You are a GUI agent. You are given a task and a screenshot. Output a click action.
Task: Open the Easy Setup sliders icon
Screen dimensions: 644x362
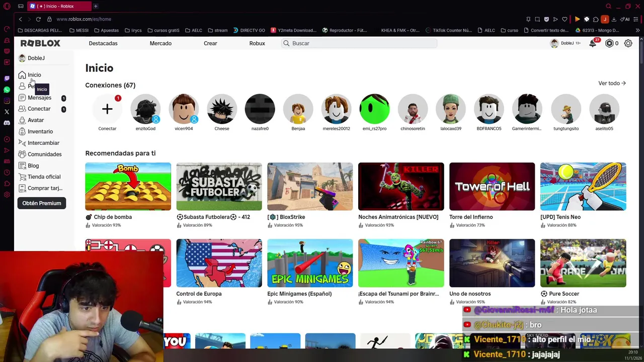[636, 19]
